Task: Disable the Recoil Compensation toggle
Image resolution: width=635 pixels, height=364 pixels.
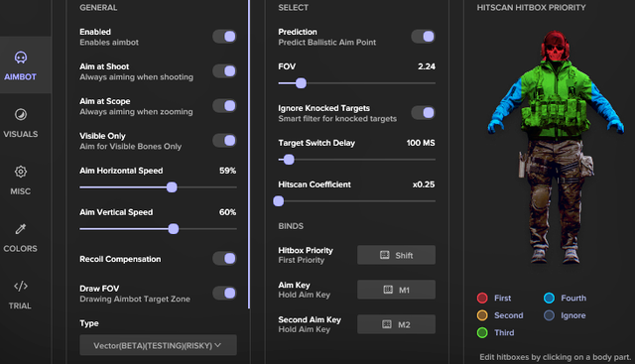Action: tap(225, 258)
